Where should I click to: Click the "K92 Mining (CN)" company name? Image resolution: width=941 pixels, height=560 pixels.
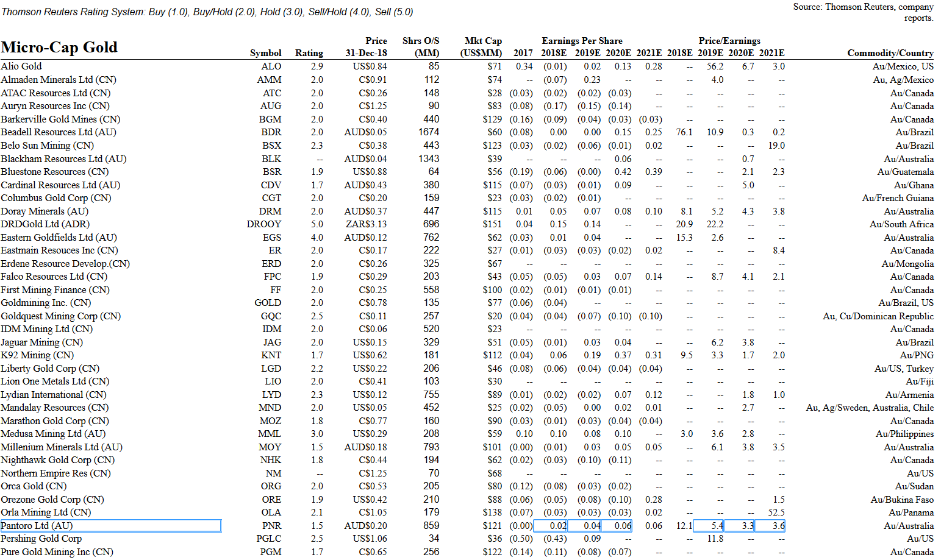[x=37, y=355]
